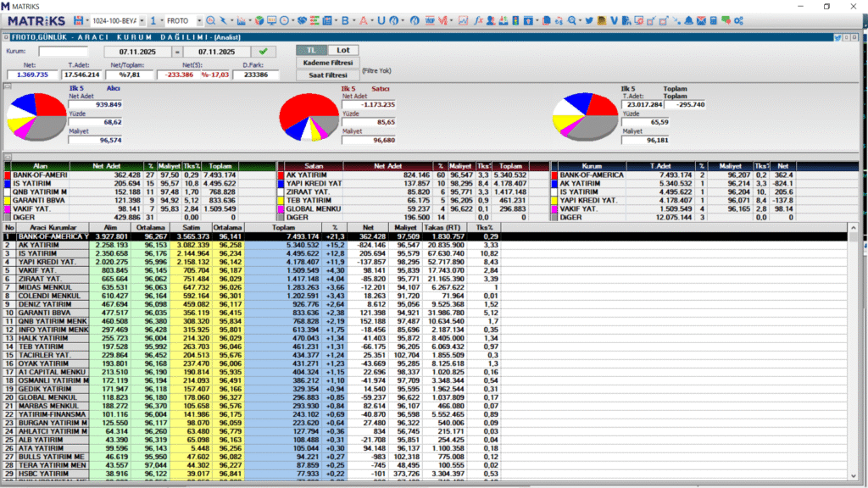Click the Saat Filtresi button
The height and width of the screenshot is (488, 868).
(327, 75)
